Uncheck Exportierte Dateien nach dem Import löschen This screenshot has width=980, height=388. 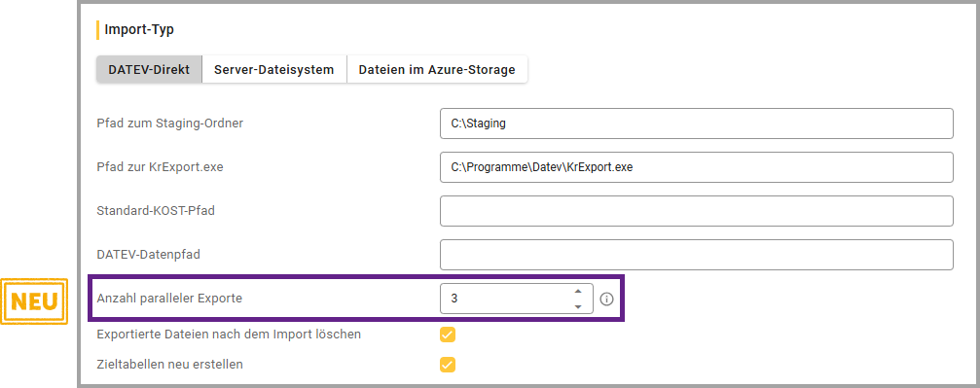click(448, 335)
